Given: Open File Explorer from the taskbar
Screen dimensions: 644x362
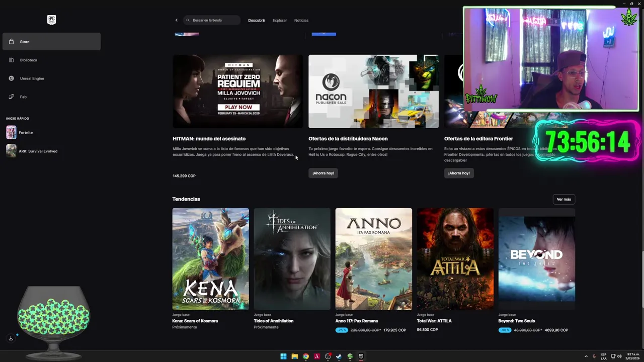Looking at the screenshot, I should coord(294,356).
